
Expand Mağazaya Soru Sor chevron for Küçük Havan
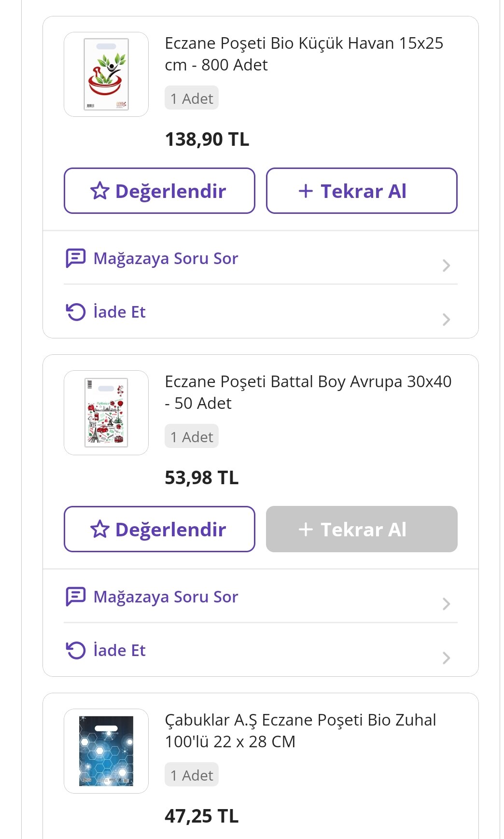tap(446, 266)
